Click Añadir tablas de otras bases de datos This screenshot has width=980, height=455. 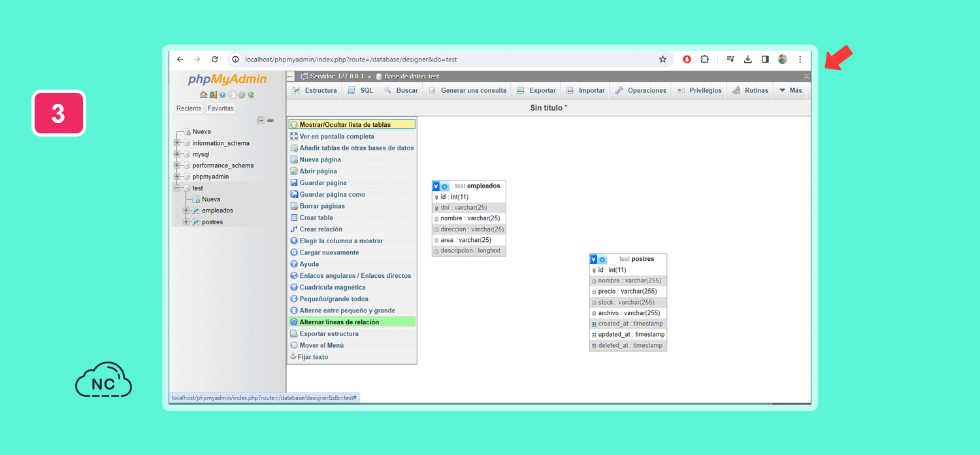point(351,148)
